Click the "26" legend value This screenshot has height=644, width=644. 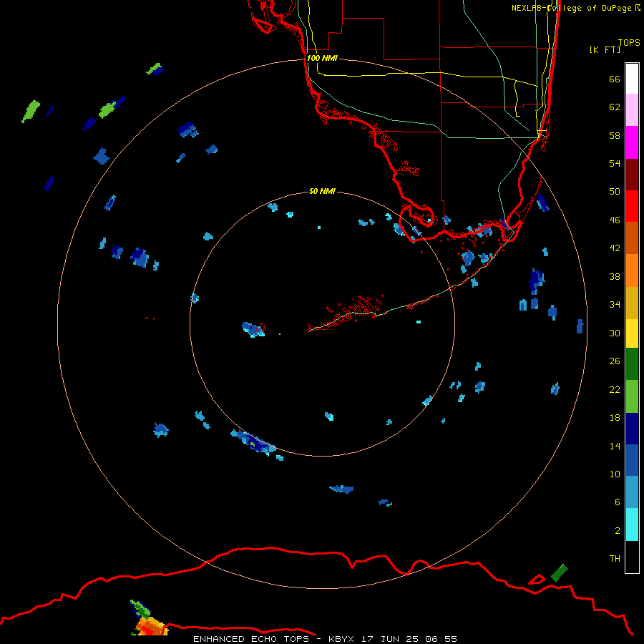615,361
